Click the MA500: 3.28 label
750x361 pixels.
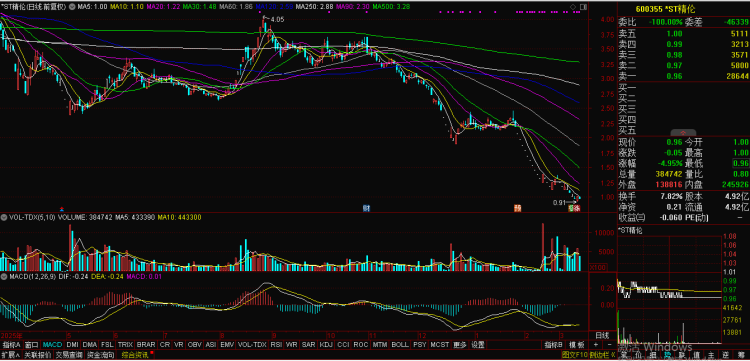(x=391, y=7)
